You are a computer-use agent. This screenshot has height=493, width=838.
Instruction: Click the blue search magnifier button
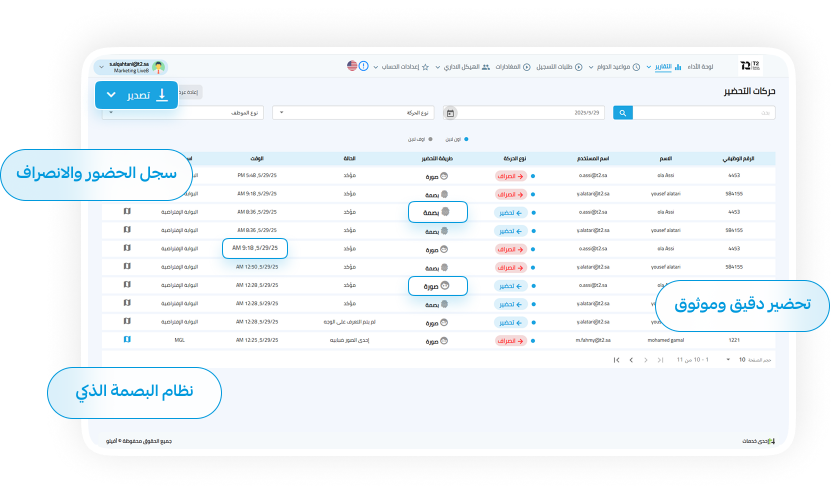point(623,113)
